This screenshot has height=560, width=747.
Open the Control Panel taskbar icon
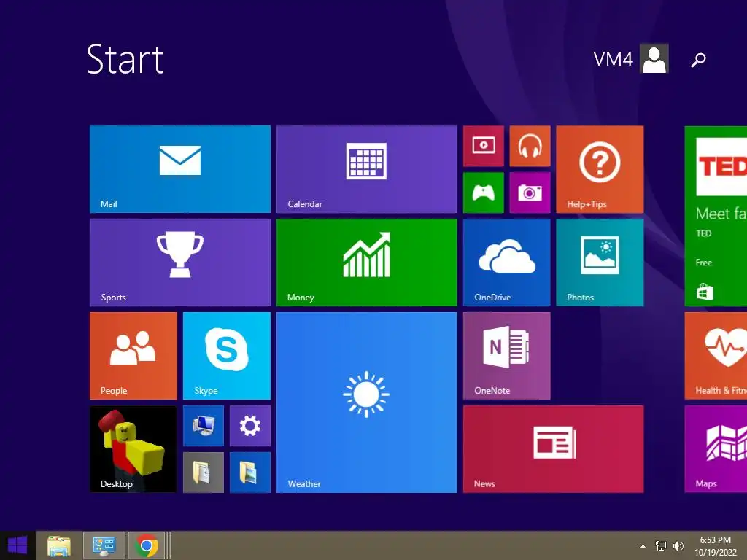tap(104, 545)
